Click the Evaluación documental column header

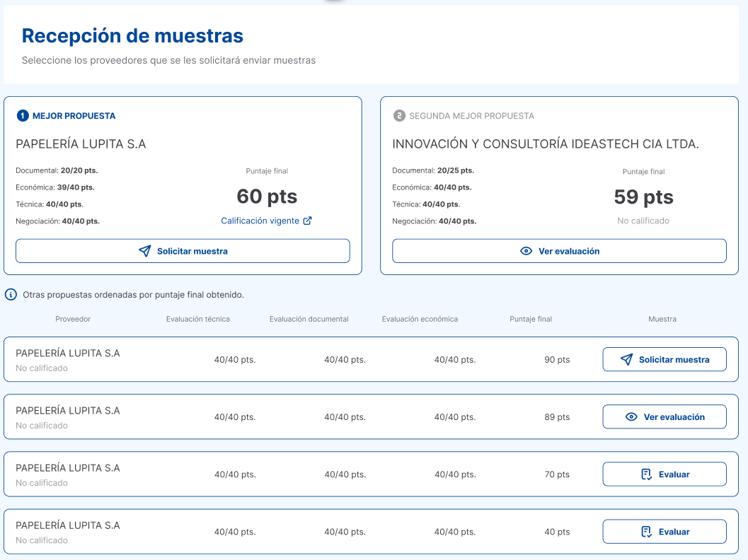coord(309,319)
